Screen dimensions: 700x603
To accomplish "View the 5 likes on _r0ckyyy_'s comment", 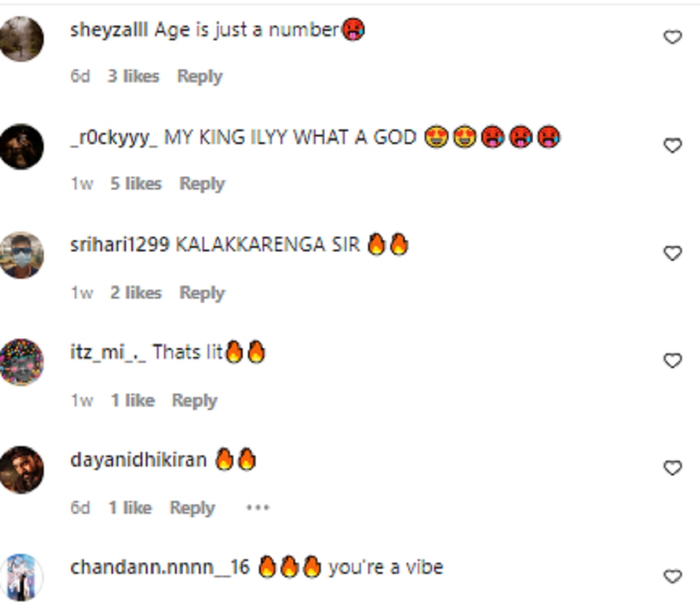I will 136,184.
